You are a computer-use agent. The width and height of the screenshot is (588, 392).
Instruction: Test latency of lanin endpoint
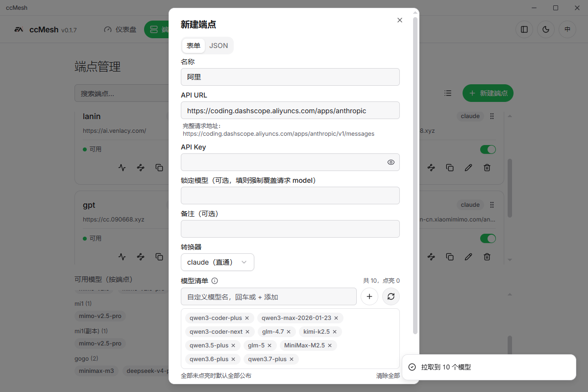click(x=122, y=168)
